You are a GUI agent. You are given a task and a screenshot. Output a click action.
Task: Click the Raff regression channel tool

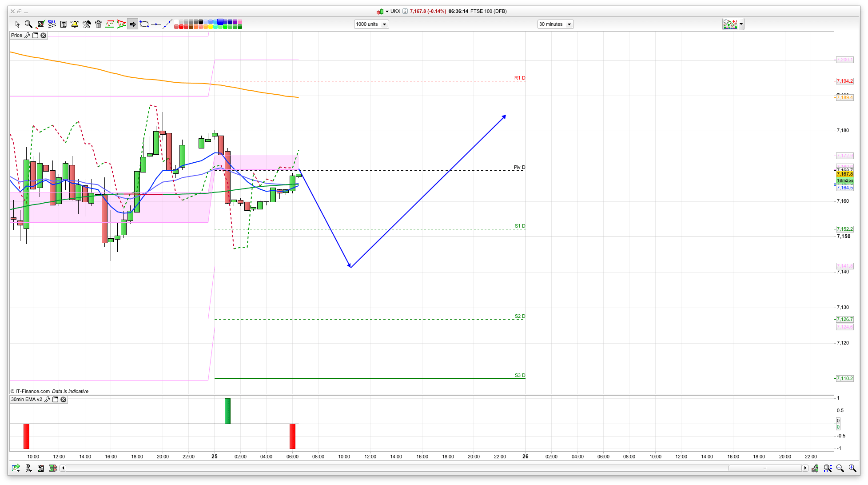[x=52, y=24]
